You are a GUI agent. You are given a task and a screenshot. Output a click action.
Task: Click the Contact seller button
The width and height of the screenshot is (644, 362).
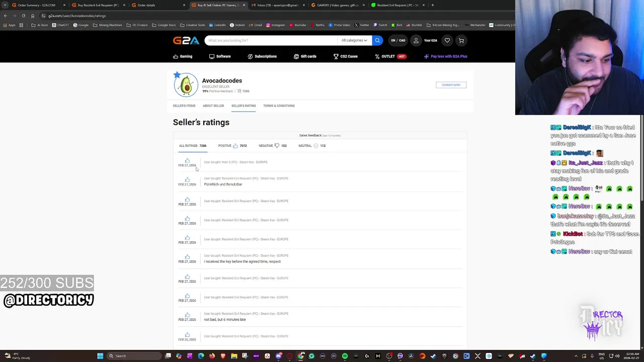click(451, 85)
